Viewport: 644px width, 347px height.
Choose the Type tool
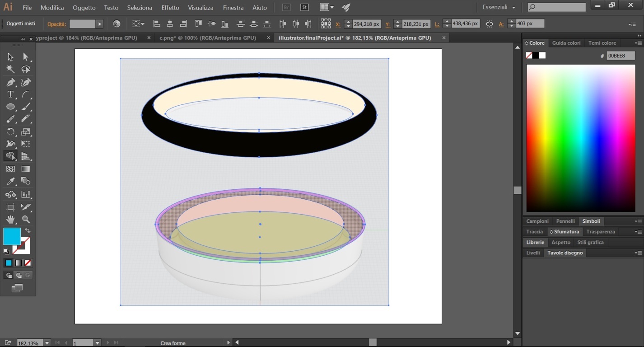click(10, 94)
